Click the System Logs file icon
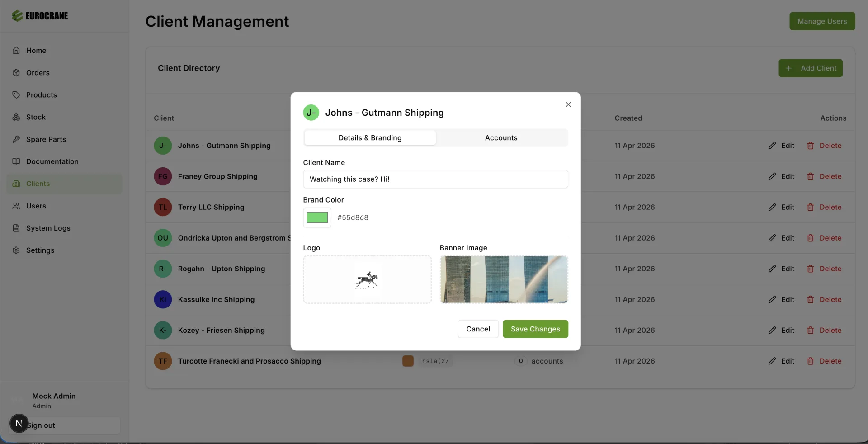The width and height of the screenshot is (868, 444). tap(16, 228)
